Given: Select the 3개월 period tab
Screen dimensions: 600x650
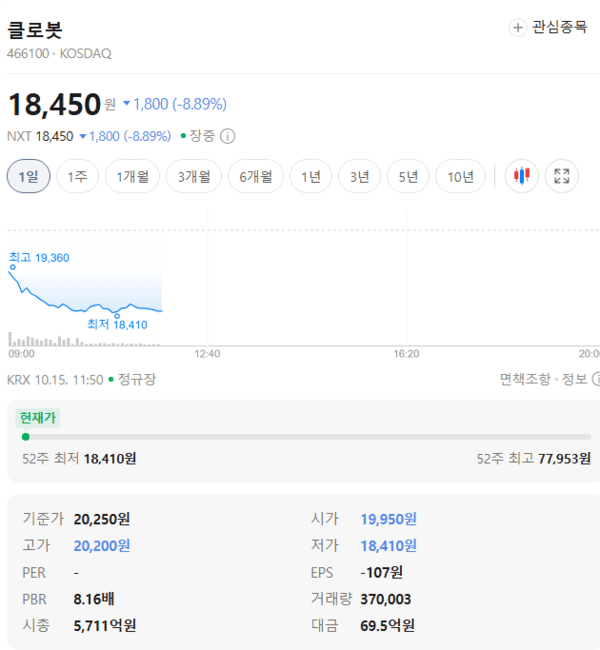Looking at the screenshot, I should pyautogui.click(x=194, y=176).
